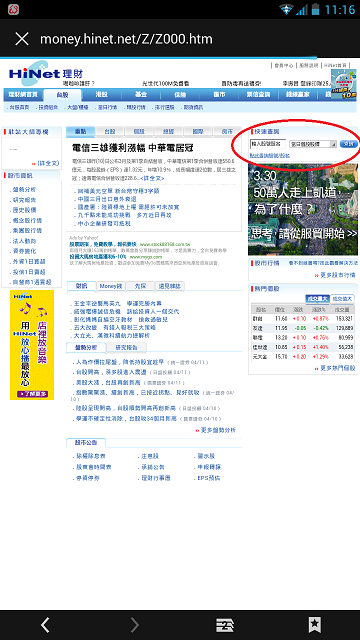Tap the browser forward arrow
360x640 pixels.
pos(135,625)
